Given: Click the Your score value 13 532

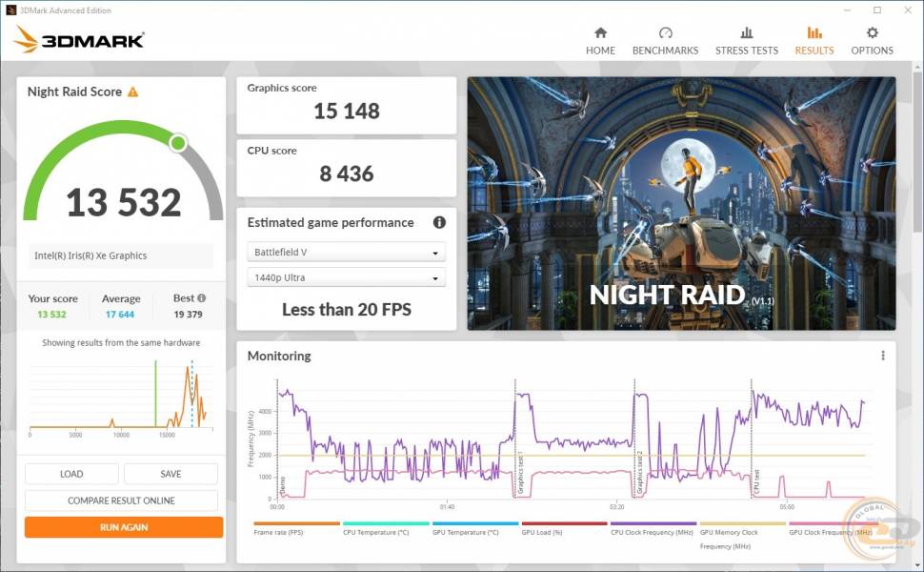Looking at the screenshot, I should (51, 315).
